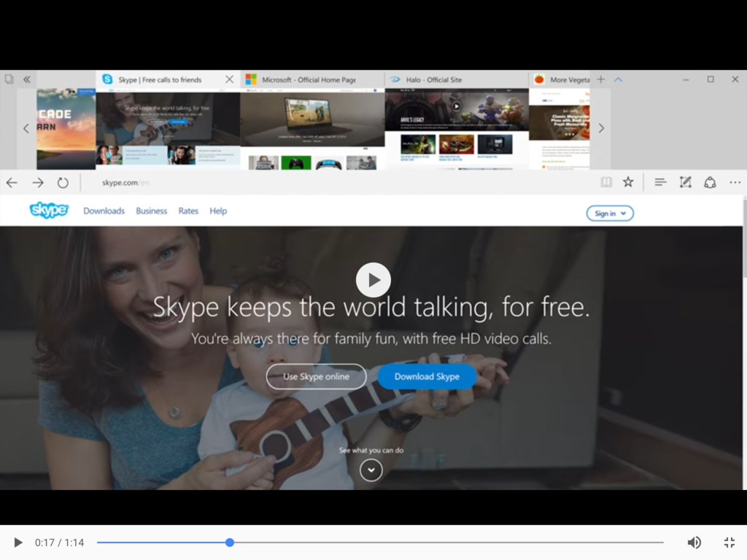The image size is (747, 560).
Task: Expand the Sign in dropdown
Action: 610,214
